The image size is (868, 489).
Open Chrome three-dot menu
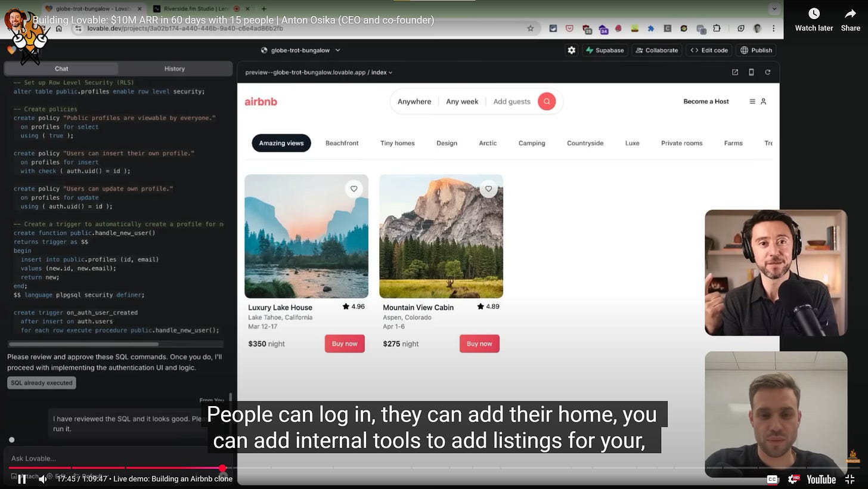tap(773, 28)
